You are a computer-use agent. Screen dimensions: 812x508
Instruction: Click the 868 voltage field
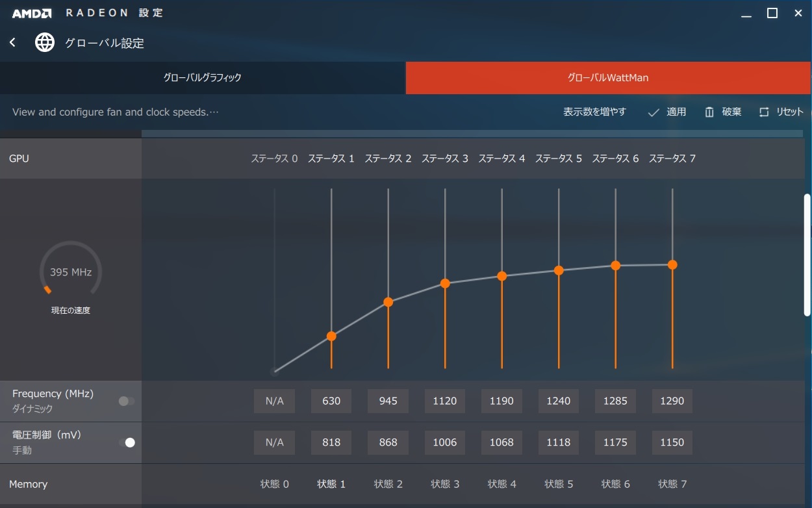point(388,442)
